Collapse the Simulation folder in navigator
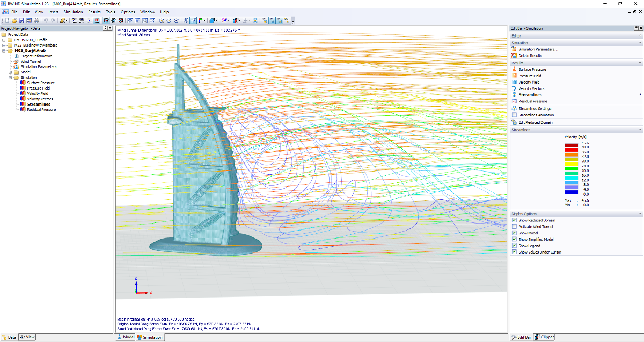This screenshot has width=644, height=342. click(10, 78)
